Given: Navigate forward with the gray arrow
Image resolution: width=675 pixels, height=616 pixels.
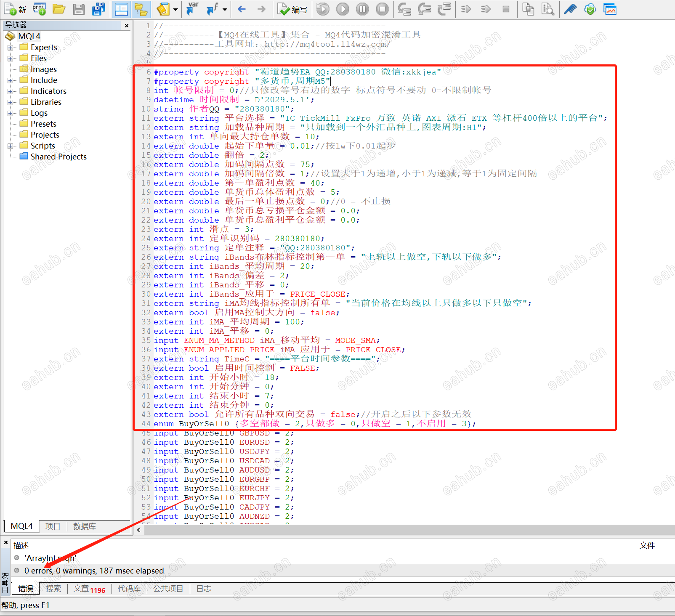Looking at the screenshot, I should click(x=261, y=9).
